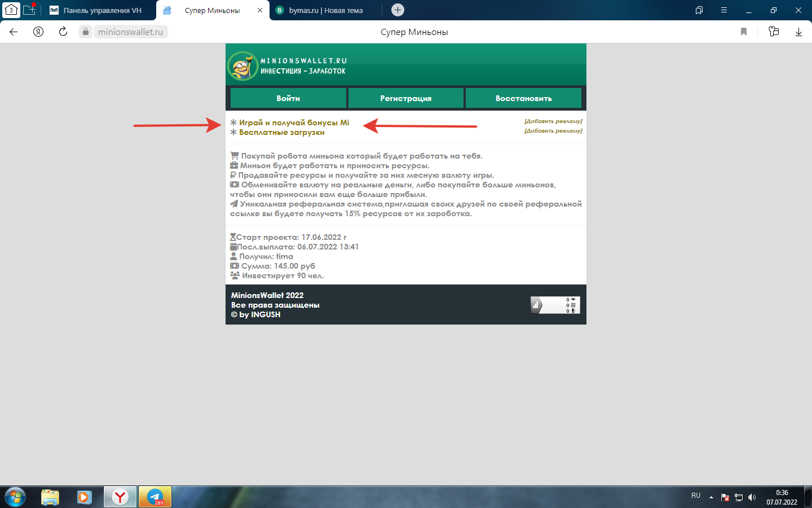Viewport: 812px width, 508px height.
Task: Click the Восстановить button
Action: click(x=523, y=98)
